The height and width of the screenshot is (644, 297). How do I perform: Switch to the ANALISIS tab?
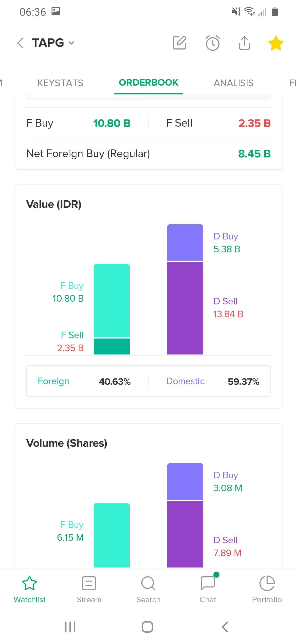pos(233,83)
